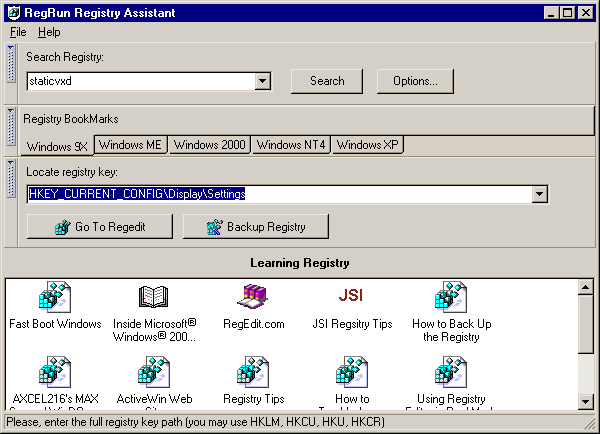Collapse the Locate registry key panel grip
Viewport: 600px width, 434px height.
point(11,179)
